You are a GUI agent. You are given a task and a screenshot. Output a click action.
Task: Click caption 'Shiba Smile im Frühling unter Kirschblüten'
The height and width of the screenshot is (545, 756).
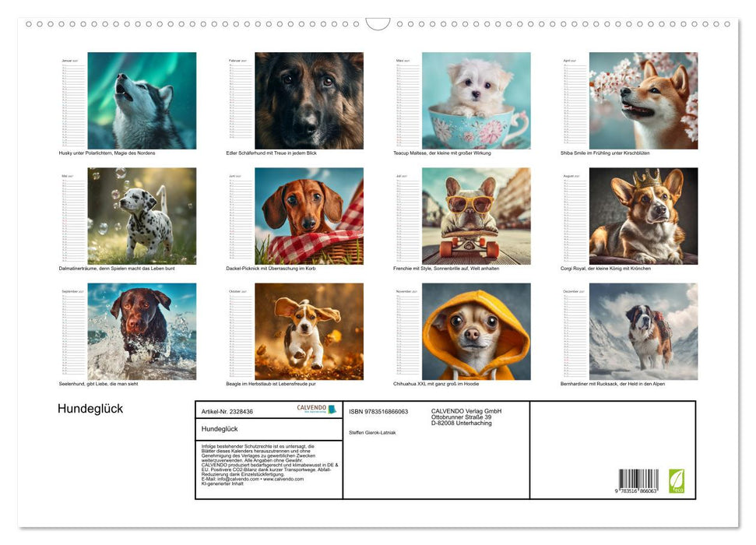tap(605, 153)
